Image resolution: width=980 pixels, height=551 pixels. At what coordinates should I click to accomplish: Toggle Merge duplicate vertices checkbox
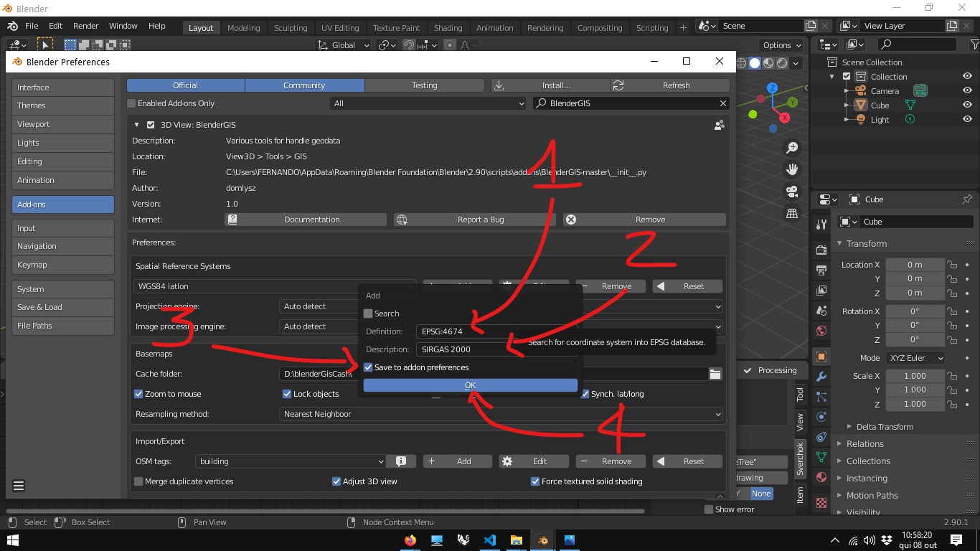(139, 481)
